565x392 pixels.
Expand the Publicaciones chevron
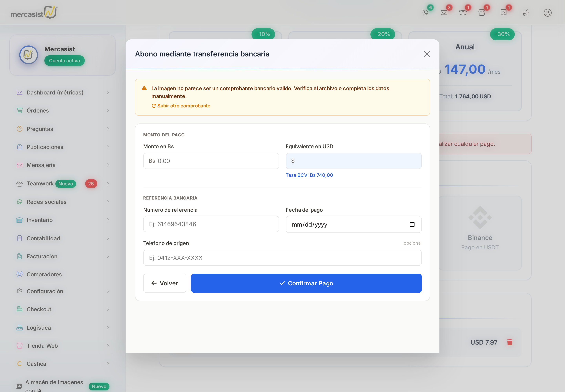coord(108,147)
